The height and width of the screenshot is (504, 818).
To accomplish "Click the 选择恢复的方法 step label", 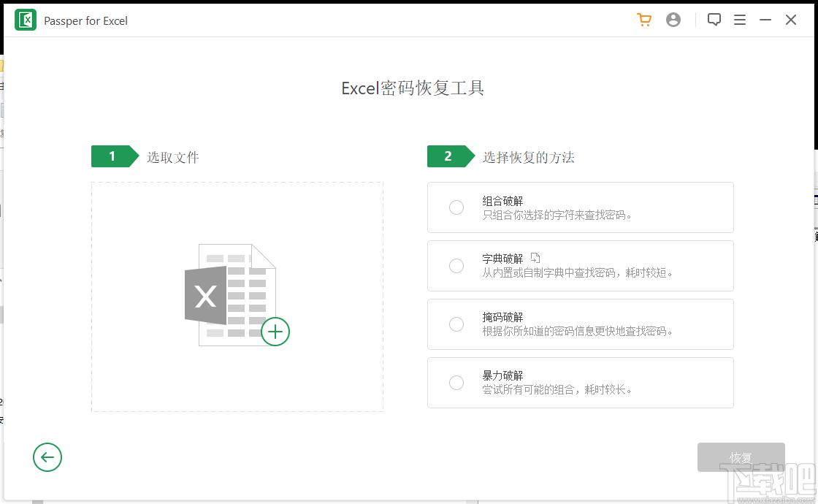I will point(529,157).
